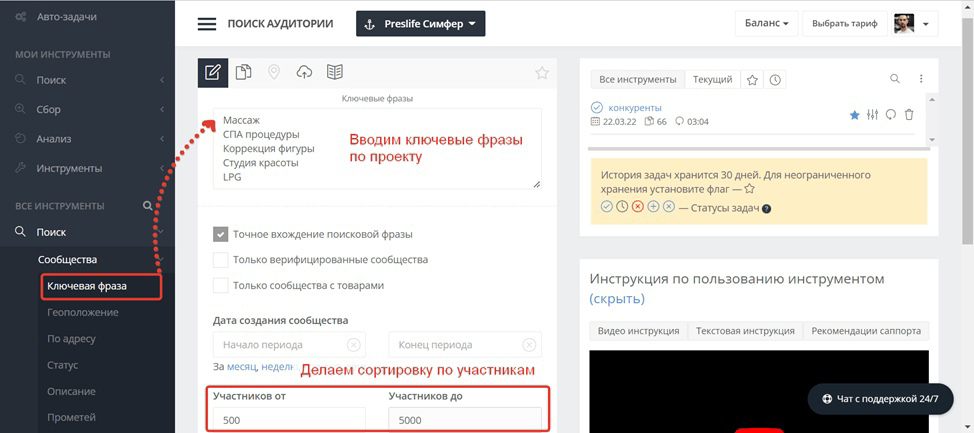Clear the Начало периода field

click(353, 345)
